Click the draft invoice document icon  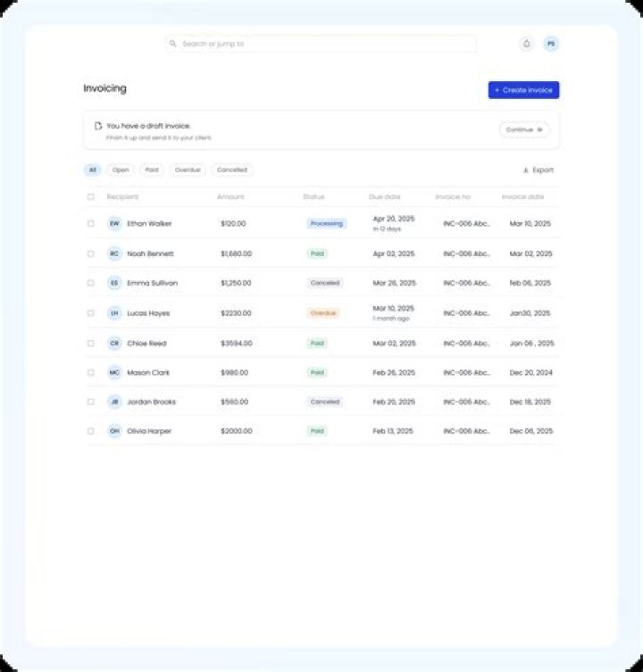pos(98,126)
